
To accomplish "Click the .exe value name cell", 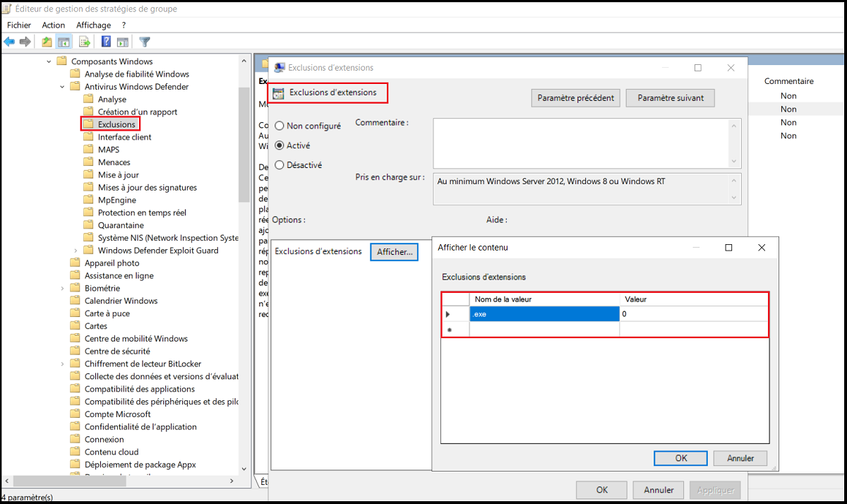I will tap(544, 314).
